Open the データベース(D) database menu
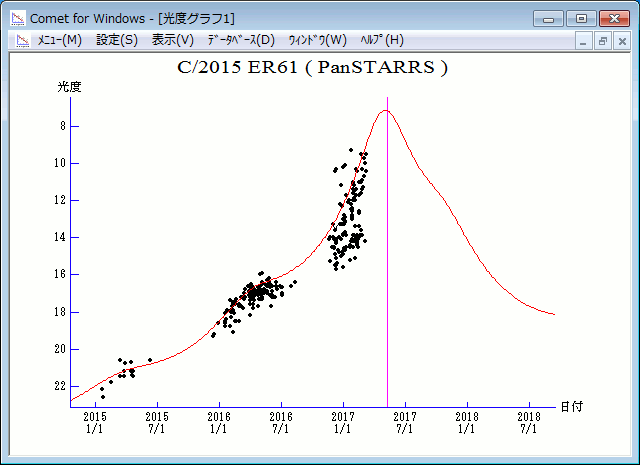640x465 pixels. coord(241,40)
